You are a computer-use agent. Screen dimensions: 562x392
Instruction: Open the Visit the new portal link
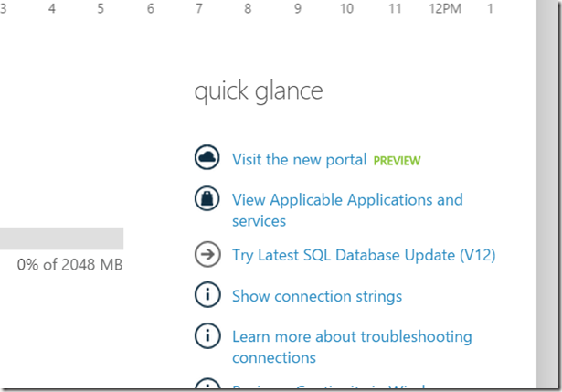(299, 160)
